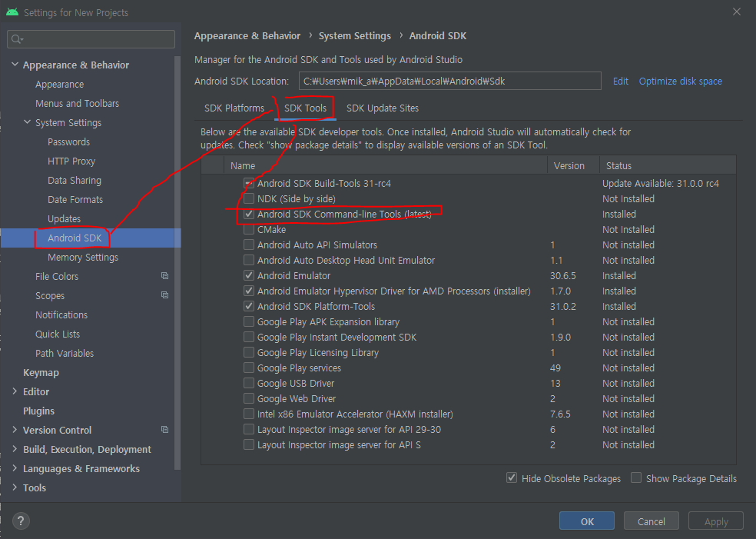The width and height of the screenshot is (756, 539).
Task: Expand Build, Execution, Deployment node
Action: click(15, 449)
